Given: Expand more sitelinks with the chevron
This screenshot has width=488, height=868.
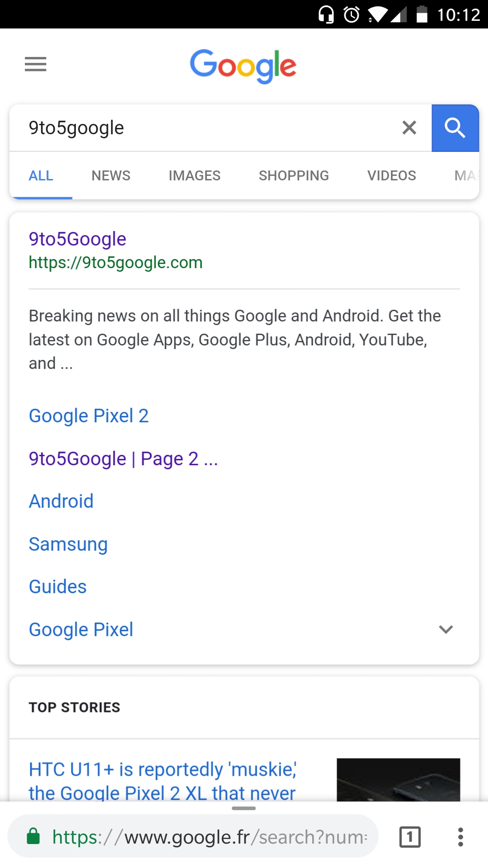Looking at the screenshot, I should click(446, 629).
